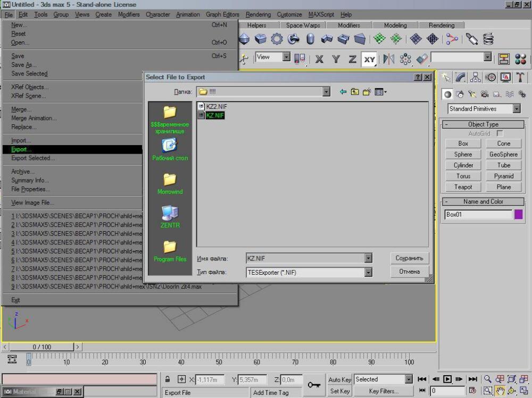This screenshot has height=398, width=532.
Task: Restrict transforms to the X axis
Action: click(319, 59)
